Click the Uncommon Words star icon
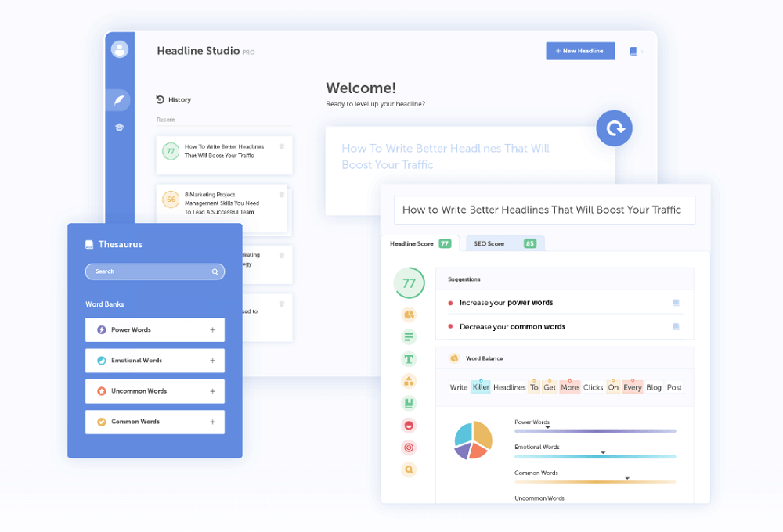783x532 pixels. point(101,391)
